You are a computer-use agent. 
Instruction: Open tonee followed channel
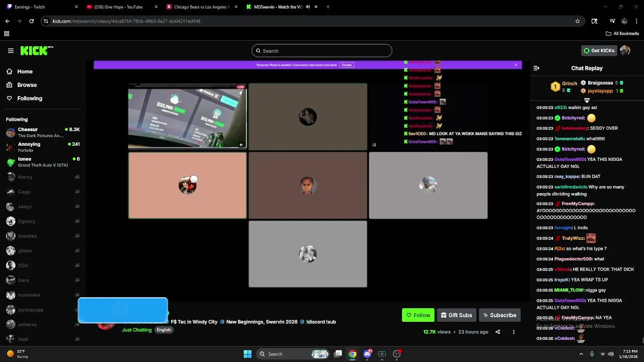43,162
